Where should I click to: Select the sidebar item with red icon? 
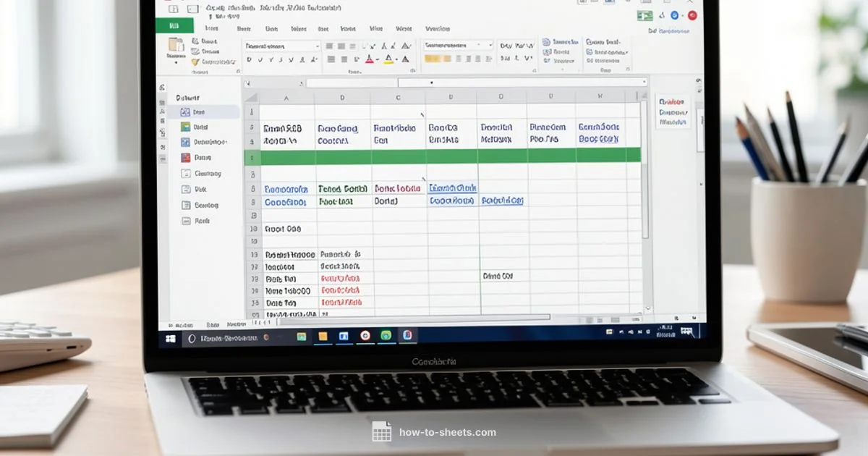point(186,158)
